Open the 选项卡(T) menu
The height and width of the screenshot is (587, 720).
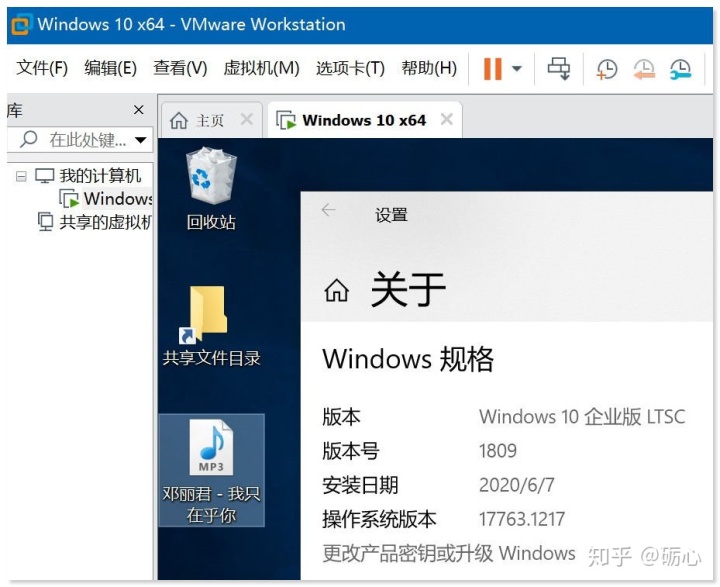click(350, 68)
